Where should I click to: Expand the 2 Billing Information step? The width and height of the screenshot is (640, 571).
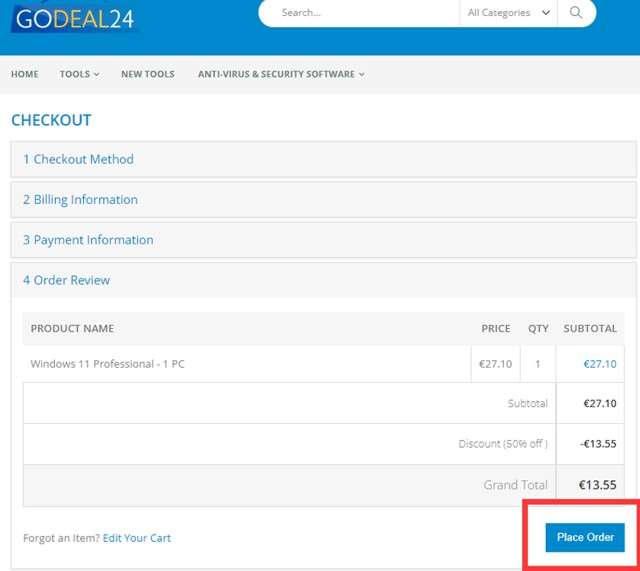[80, 200]
